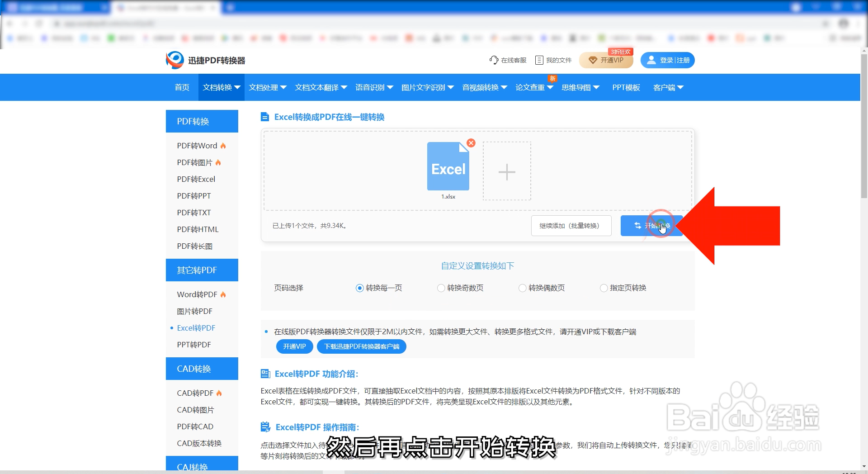Click the 开始转换 button
Screen dimensions: 868x474
coord(652,226)
